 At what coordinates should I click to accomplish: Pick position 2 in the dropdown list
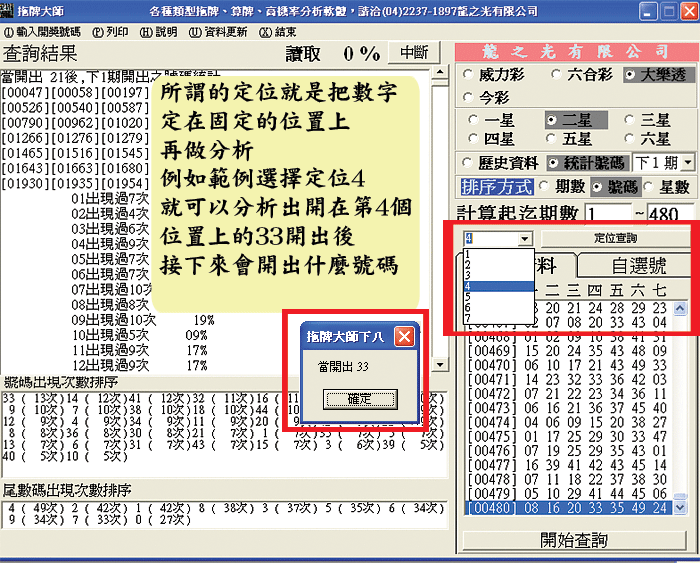[x=499, y=265]
